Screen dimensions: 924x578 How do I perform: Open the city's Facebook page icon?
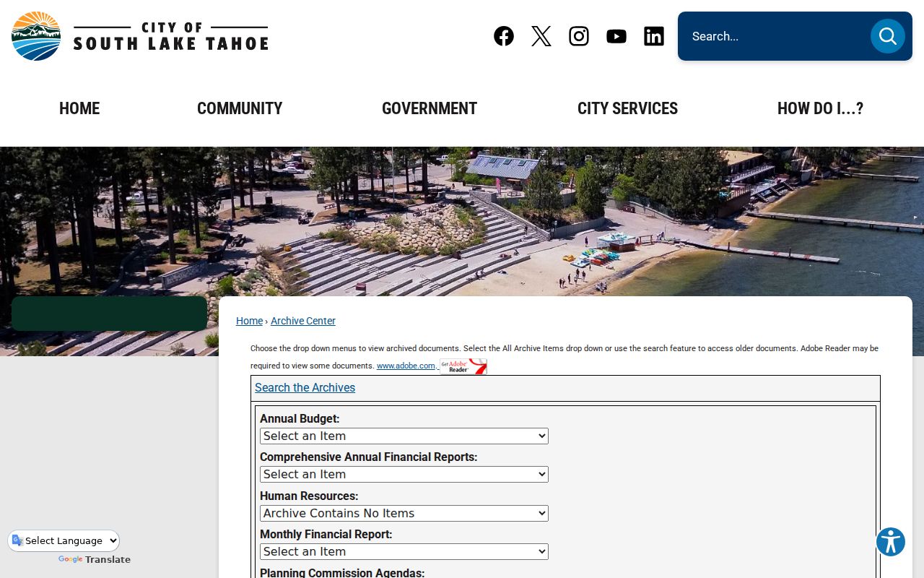(x=504, y=36)
